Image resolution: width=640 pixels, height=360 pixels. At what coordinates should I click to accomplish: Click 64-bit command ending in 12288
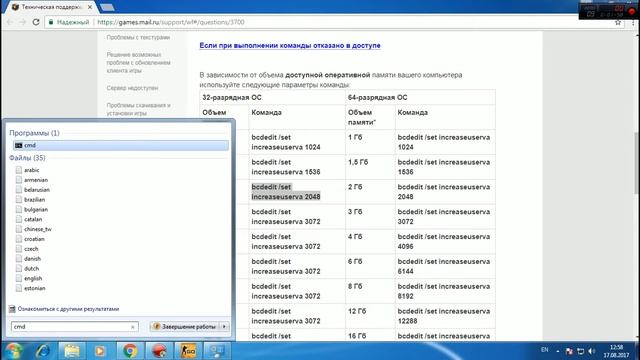[x=444, y=316]
